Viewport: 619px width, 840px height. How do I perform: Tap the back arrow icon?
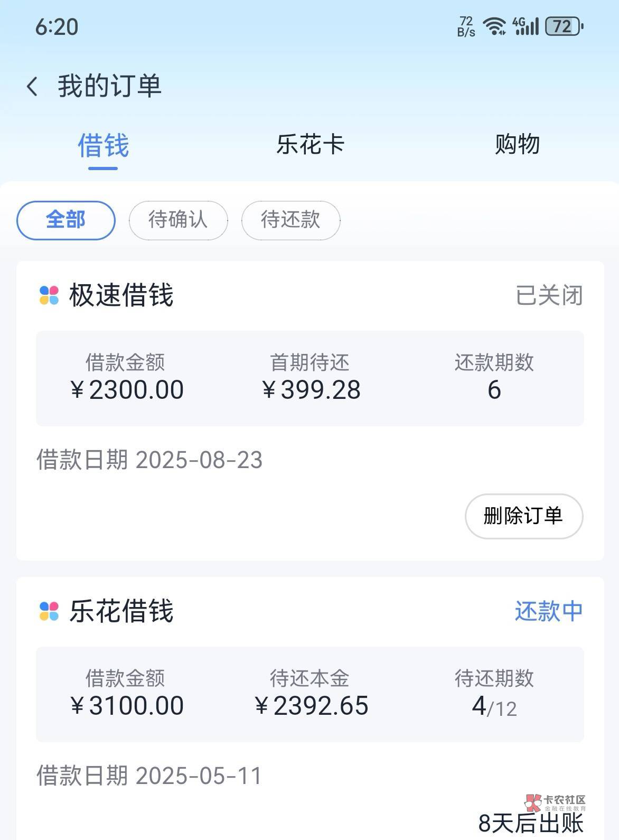click(32, 86)
